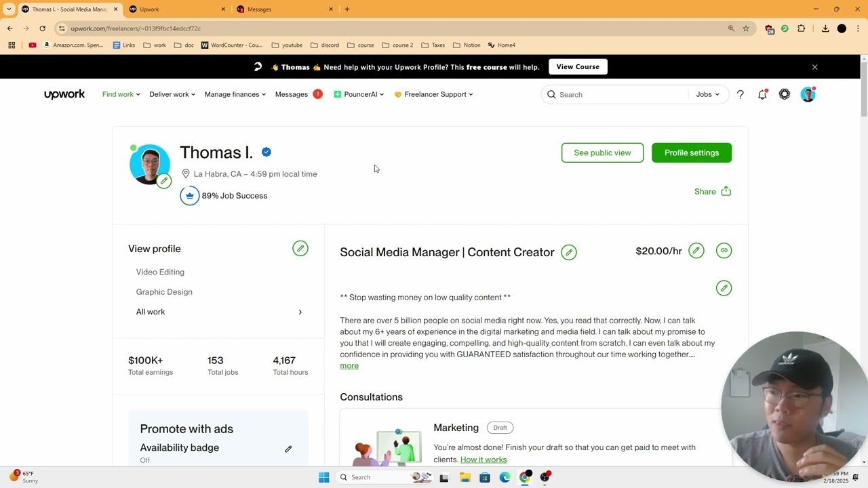Open the Chrome tab search dropdown
Viewport: 868px width, 488px height.
point(9,9)
